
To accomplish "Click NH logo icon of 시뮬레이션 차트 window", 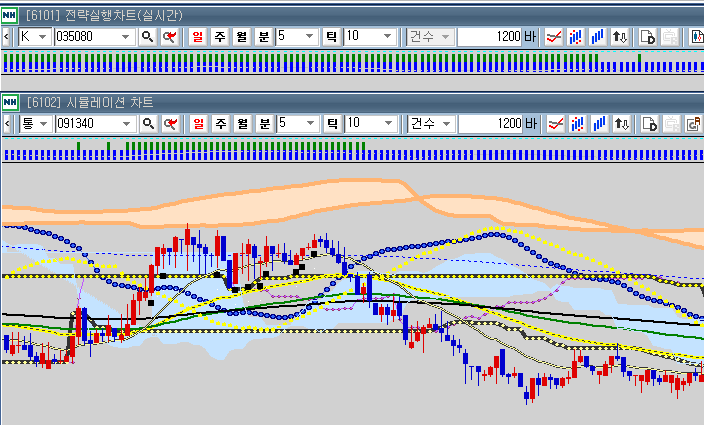I will pos(10,103).
